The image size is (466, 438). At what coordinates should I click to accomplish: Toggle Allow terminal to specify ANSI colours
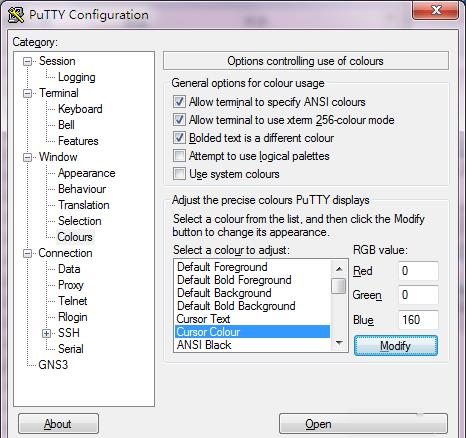179,102
